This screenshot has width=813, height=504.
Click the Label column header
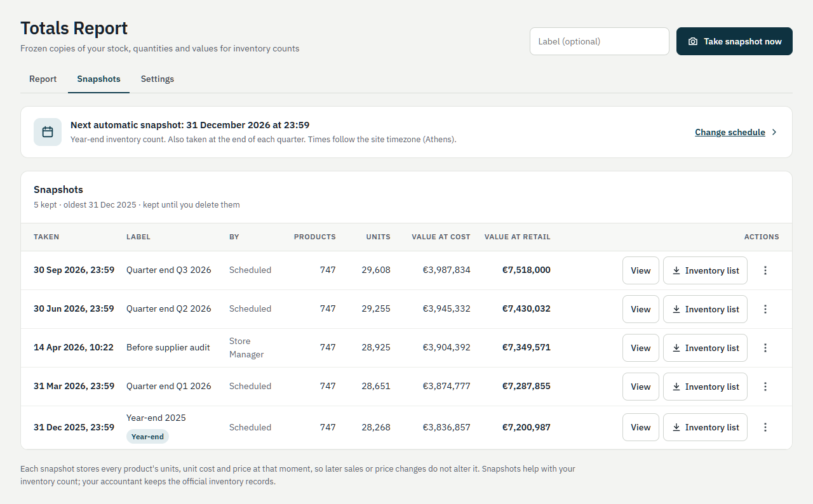[x=138, y=237]
